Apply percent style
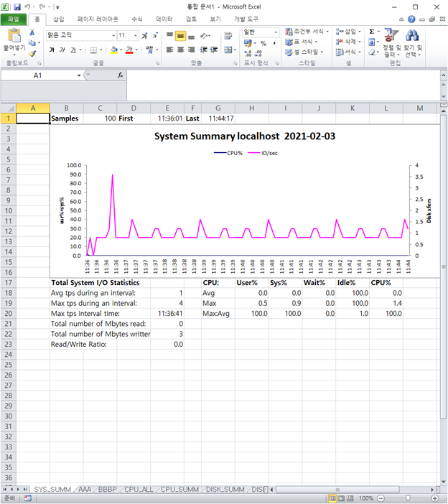Viewport: 448px width, 504px height. click(x=263, y=43)
